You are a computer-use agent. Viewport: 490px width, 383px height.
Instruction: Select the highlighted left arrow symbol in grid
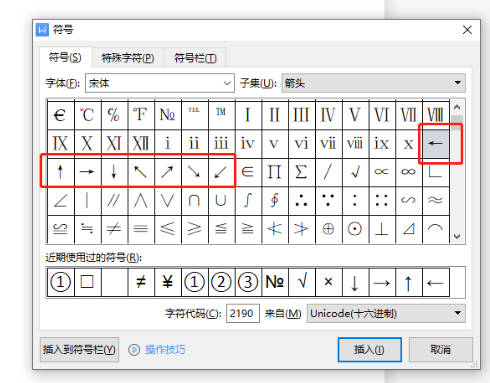435,144
